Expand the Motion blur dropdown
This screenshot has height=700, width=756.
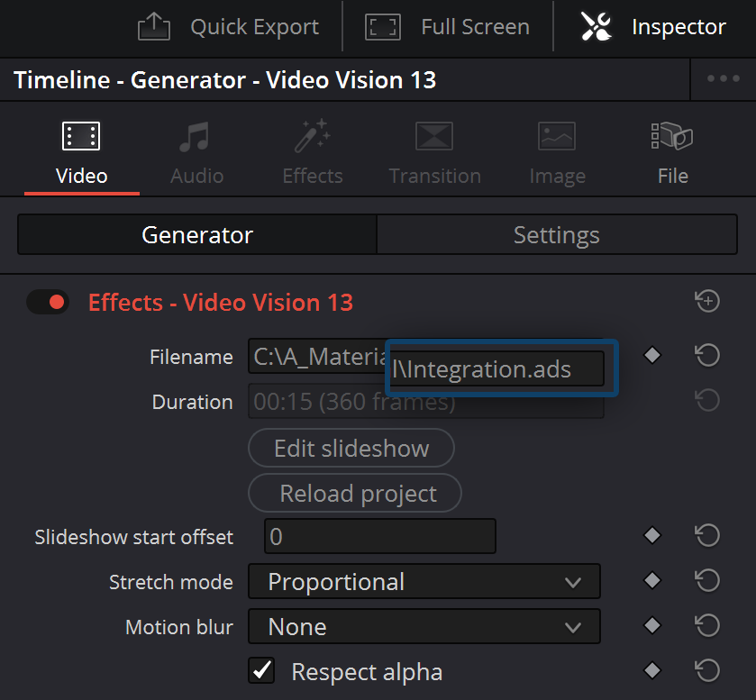tap(424, 626)
